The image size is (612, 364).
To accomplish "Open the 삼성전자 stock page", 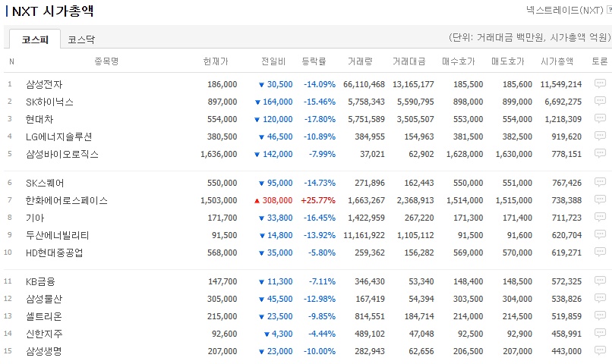I will tap(44, 84).
